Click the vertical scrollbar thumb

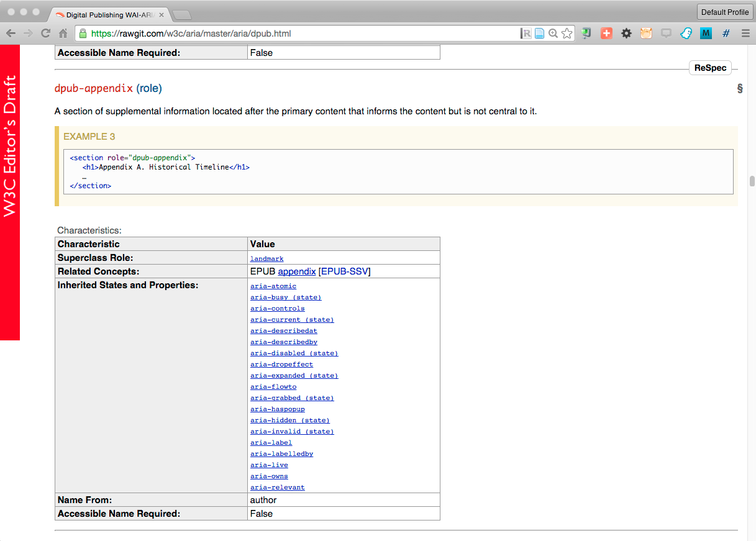[x=752, y=181]
